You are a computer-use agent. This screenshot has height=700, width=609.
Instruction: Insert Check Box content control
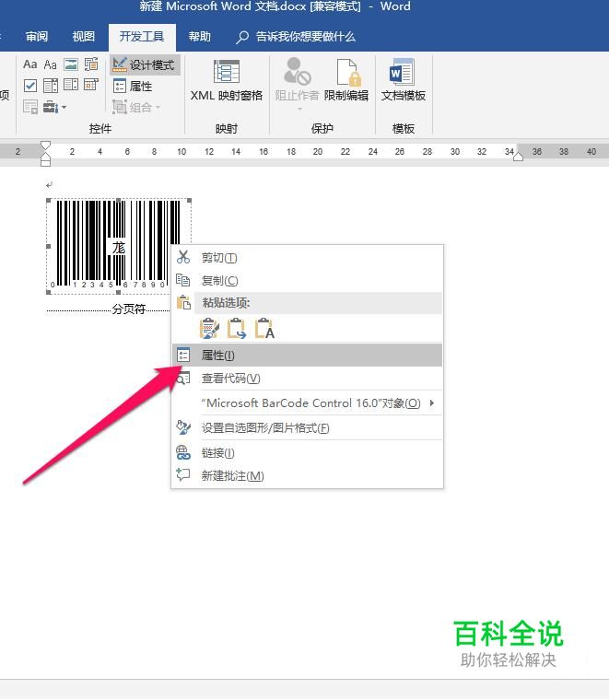coord(29,85)
